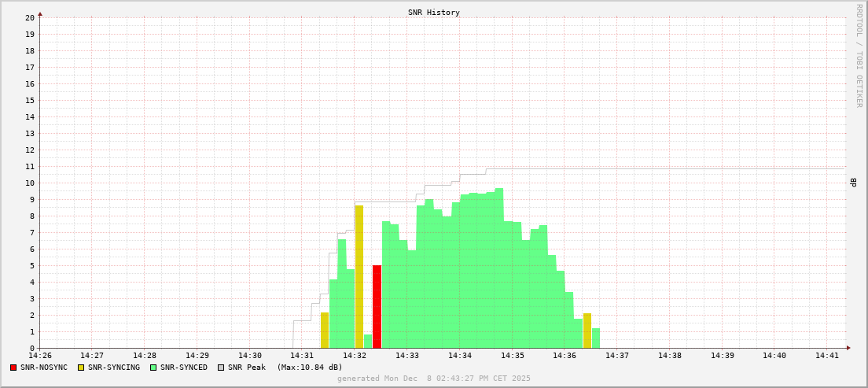Click the dB unit label on right side
This screenshot has height=388, width=868.
tap(854, 183)
